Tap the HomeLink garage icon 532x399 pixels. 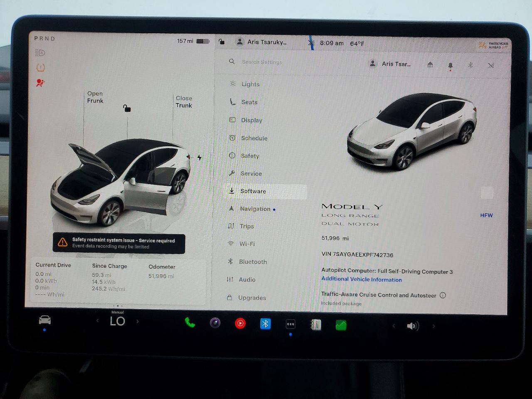point(430,64)
